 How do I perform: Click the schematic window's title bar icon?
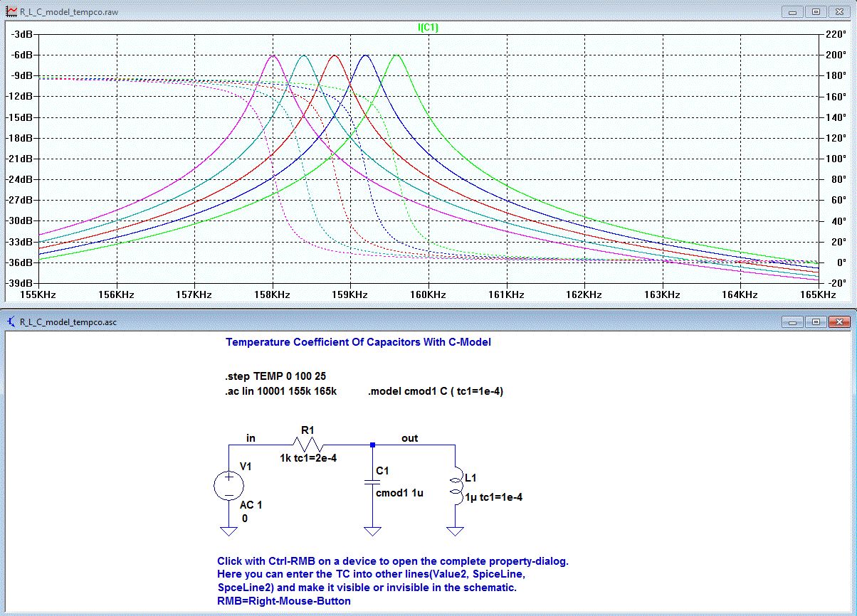10,322
